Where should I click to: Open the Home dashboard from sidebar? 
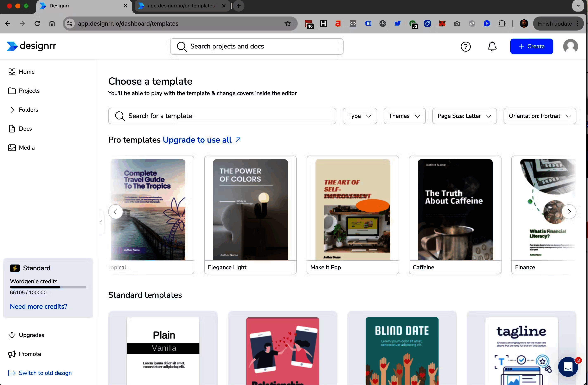point(26,72)
